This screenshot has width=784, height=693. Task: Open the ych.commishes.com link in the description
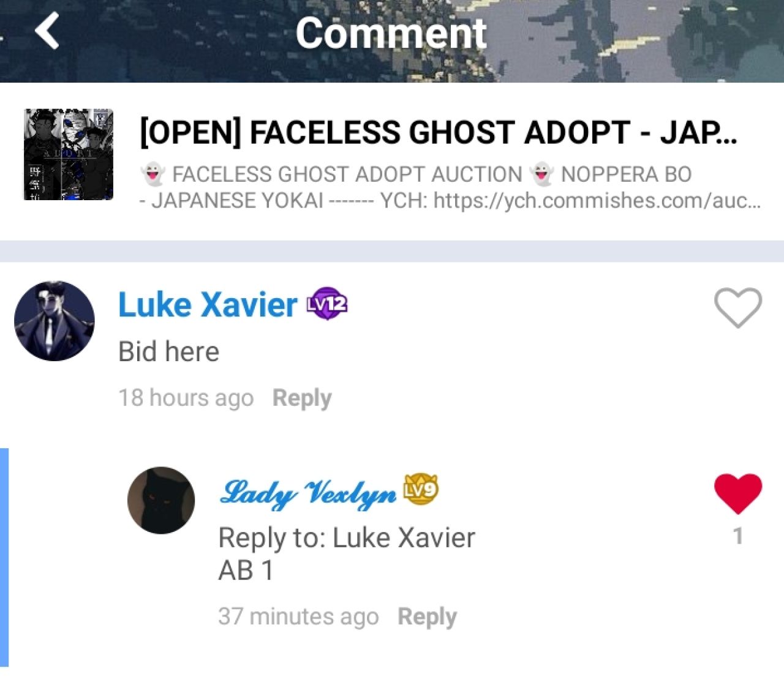597,200
